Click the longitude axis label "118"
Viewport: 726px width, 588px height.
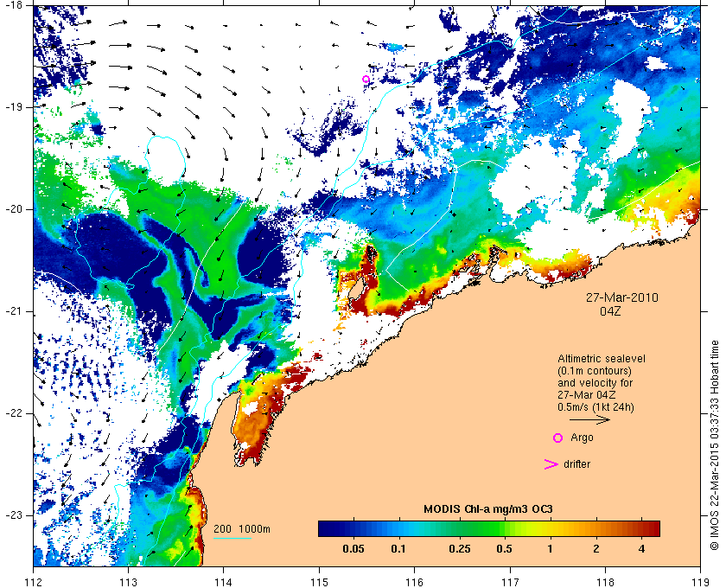[x=605, y=581]
